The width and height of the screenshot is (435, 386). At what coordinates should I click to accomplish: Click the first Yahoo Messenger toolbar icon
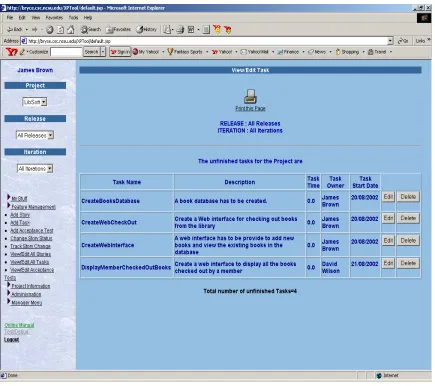click(x=217, y=29)
